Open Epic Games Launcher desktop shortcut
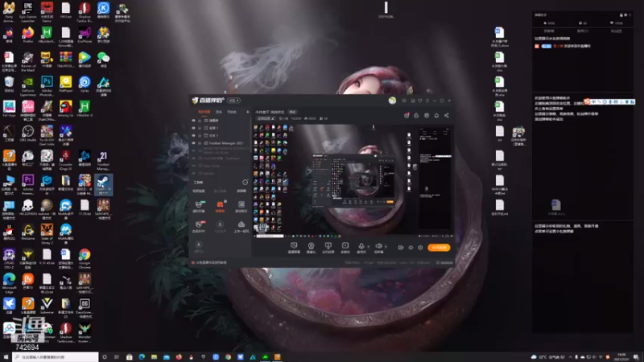This screenshot has height=362, width=644. coord(28,12)
